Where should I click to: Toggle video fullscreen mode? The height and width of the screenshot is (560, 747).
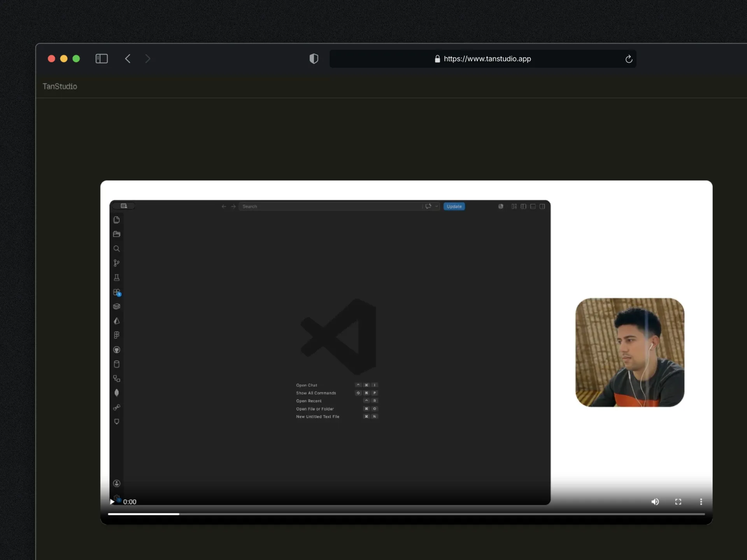tap(678, 502)
